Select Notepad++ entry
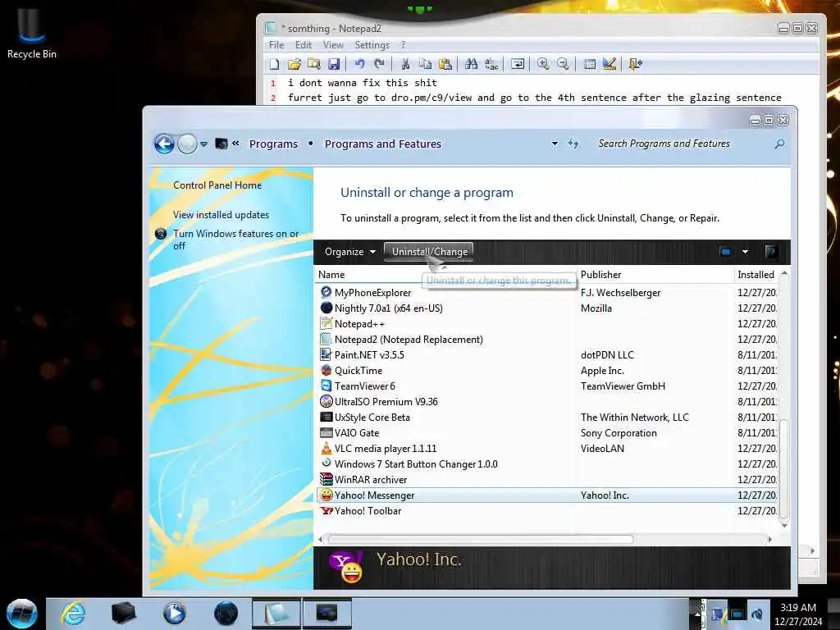Screen dimensions: 840x630 pyautogui.click(x=547, y=324)
